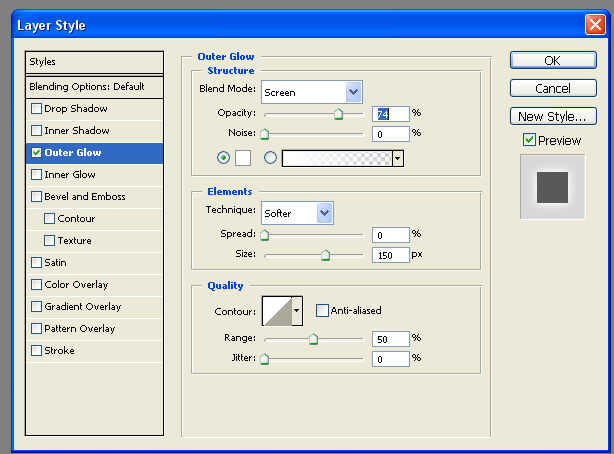The image size is (614, 454).
Task: Select the Satin label
Action: pyautogui.click(x=55, y=262)
